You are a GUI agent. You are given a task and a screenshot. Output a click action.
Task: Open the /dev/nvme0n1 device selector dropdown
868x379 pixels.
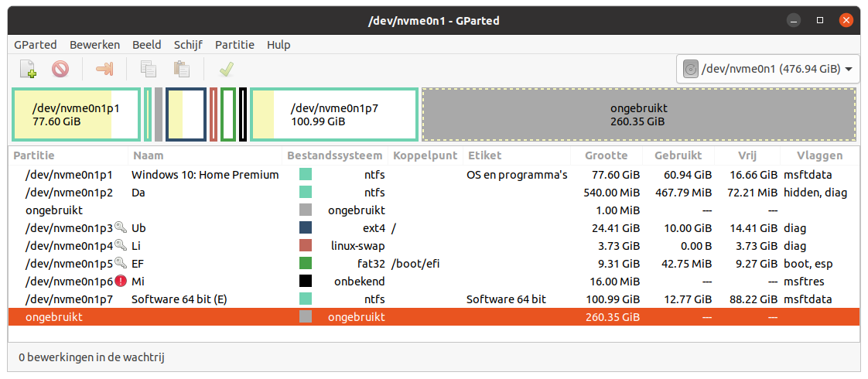point(768,70)
